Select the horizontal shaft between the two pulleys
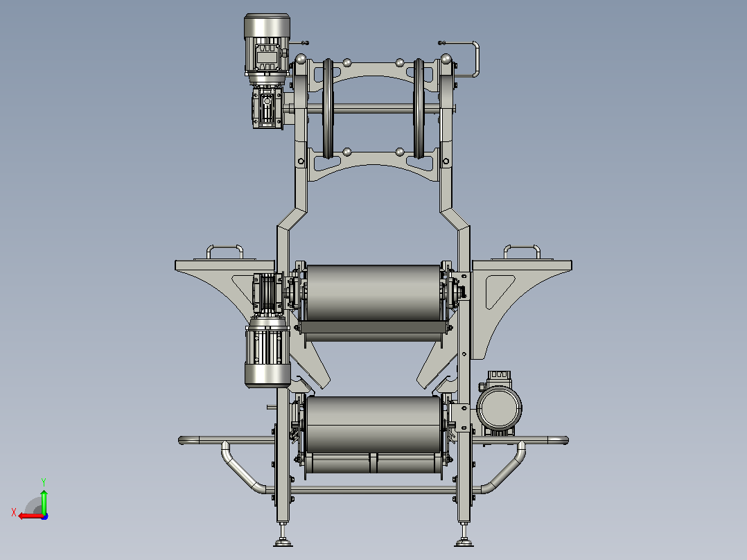Viewport: 747px width, 560px height. pyautogui.click(x=373, y=110)
